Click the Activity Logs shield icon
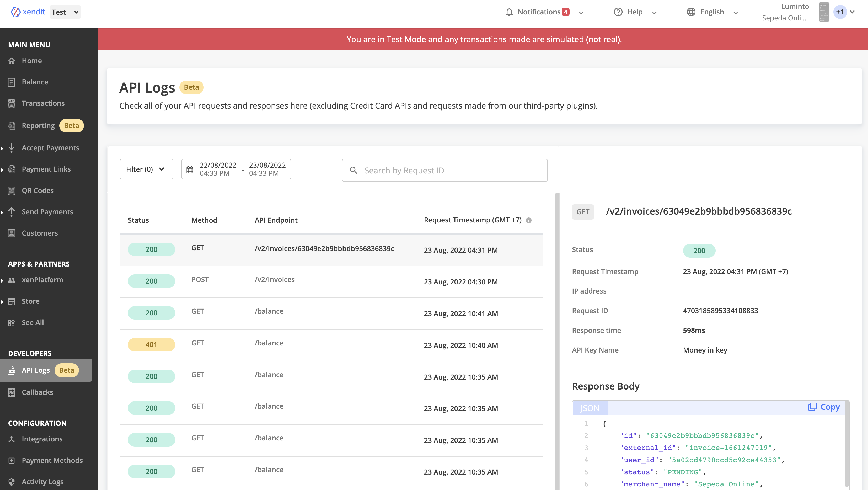The width and height of the screenshot is (868, 490). (12, 482)
